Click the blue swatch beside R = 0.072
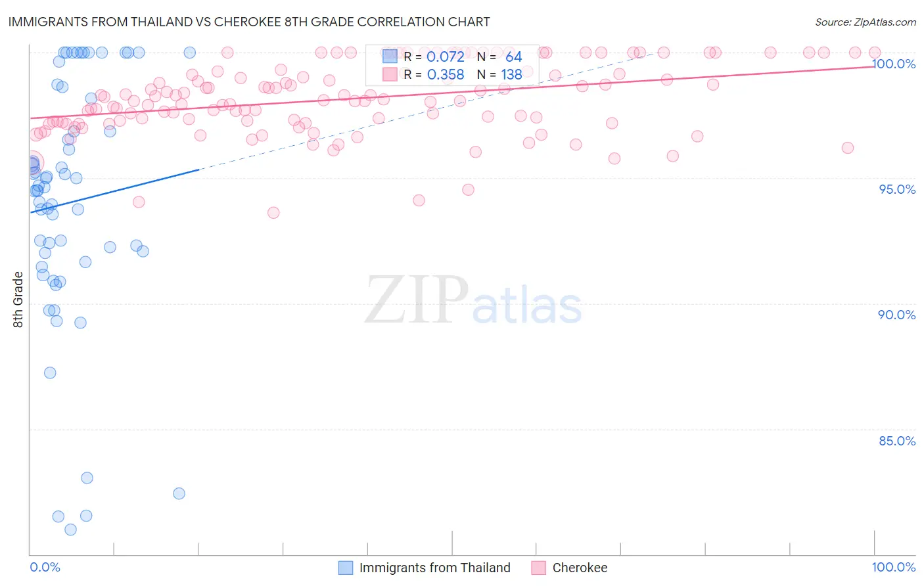This screenshot has width=924, height=586. point(390,56)
